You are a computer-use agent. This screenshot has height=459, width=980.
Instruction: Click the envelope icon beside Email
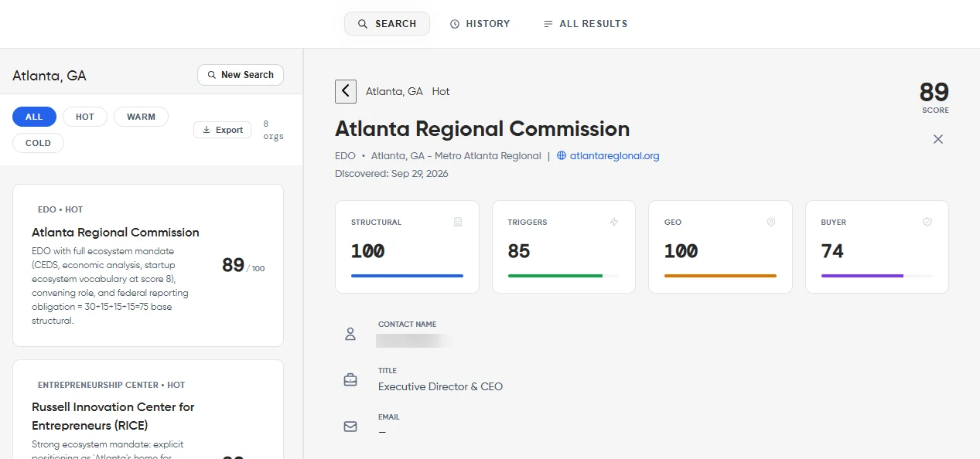350,427
